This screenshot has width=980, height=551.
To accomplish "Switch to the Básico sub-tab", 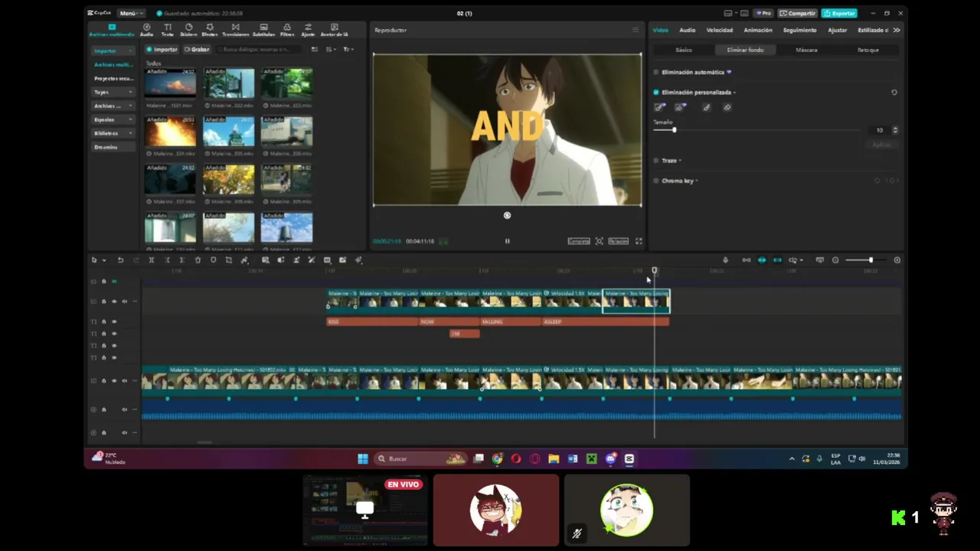I will (x=684, y=50).
